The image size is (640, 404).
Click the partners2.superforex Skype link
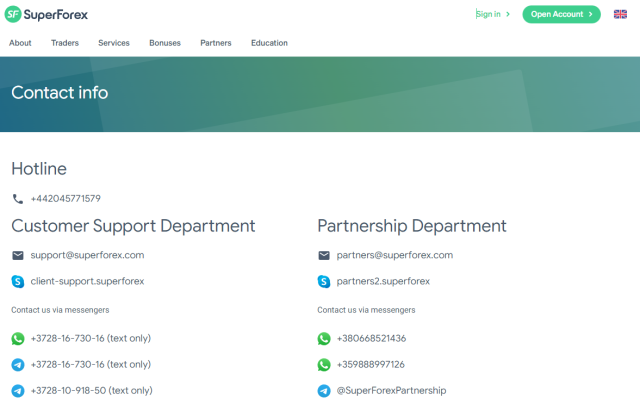383,282
